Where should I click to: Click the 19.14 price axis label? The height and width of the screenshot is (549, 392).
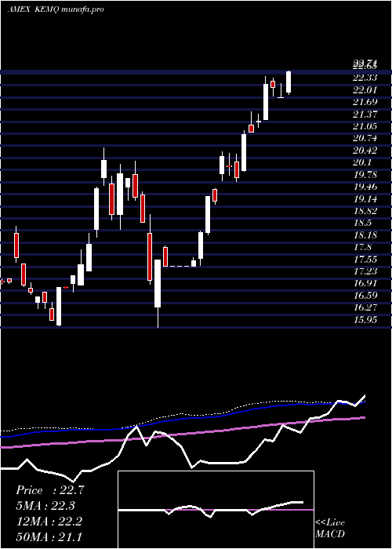[x=365, y=199]
